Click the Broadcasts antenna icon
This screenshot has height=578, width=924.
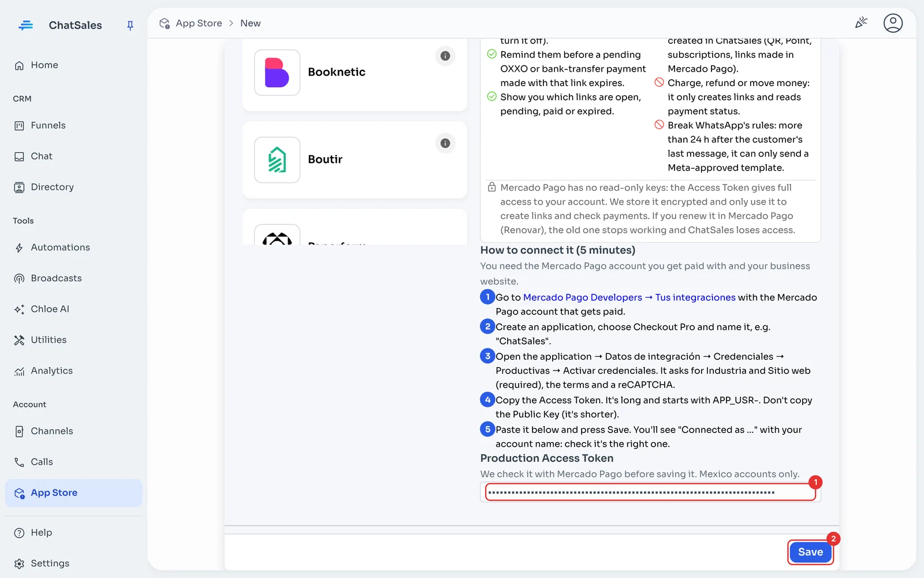coord(19,279)
